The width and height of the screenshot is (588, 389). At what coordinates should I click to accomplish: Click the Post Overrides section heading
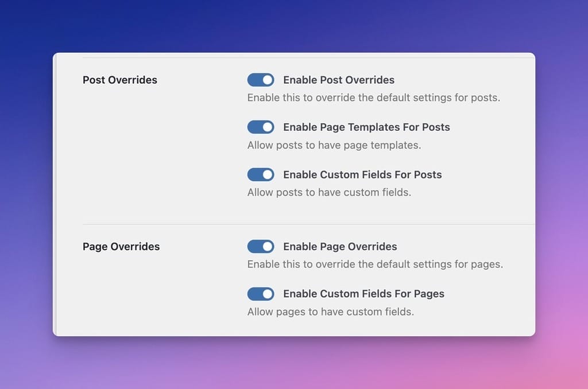(x=119, y=80)
